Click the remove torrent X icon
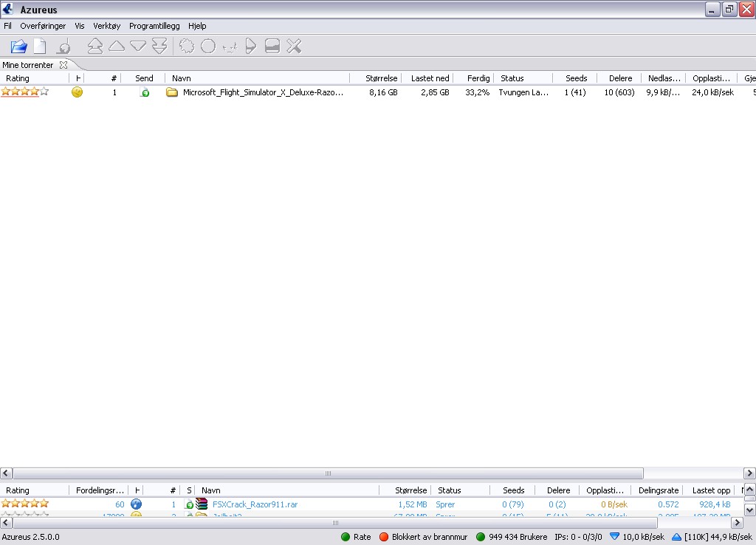This screenshot has width=756, height=545. coord(294,47)
